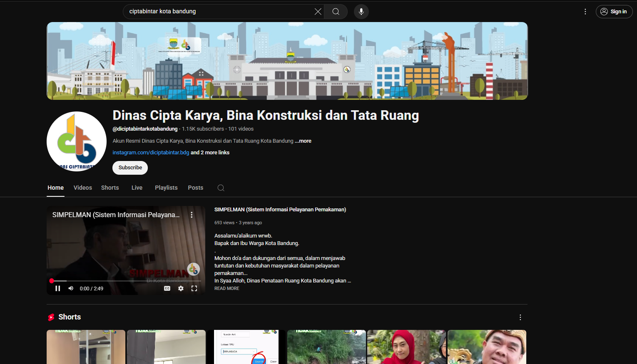The height and width of the screenshot is (364, 637).
Task: Click the featured video progress bar
Action: click(126, 281)
